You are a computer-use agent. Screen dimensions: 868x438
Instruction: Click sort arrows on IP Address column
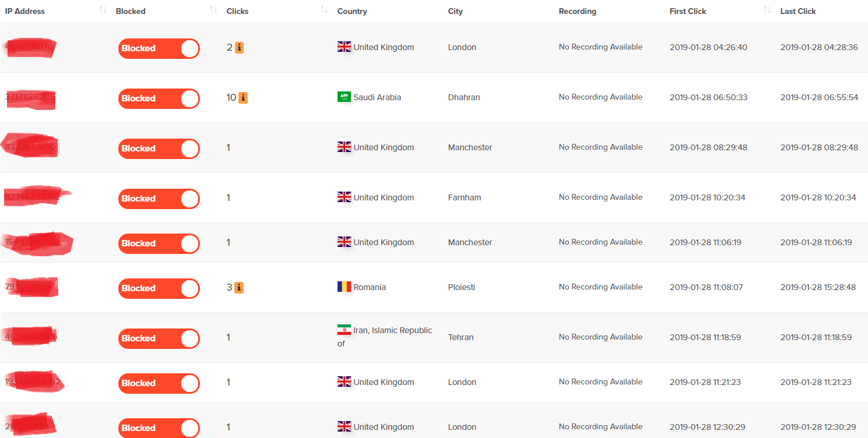click(103, 10)
